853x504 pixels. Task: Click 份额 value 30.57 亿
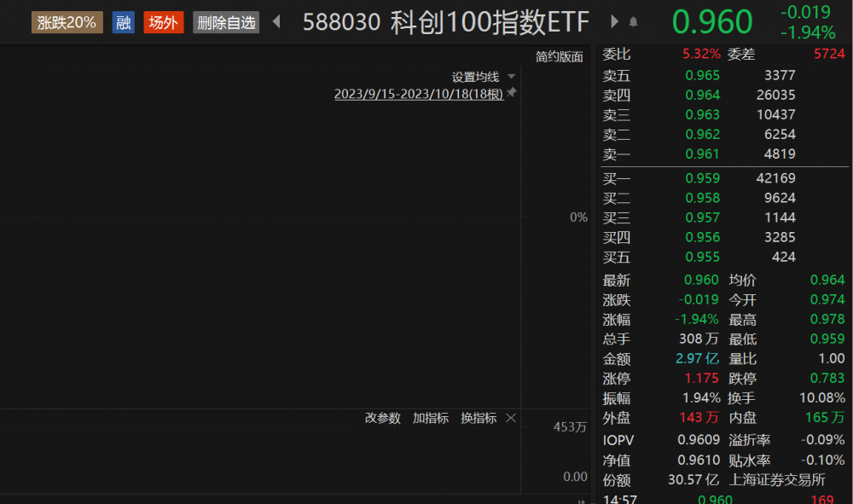(x=693, y=479)
